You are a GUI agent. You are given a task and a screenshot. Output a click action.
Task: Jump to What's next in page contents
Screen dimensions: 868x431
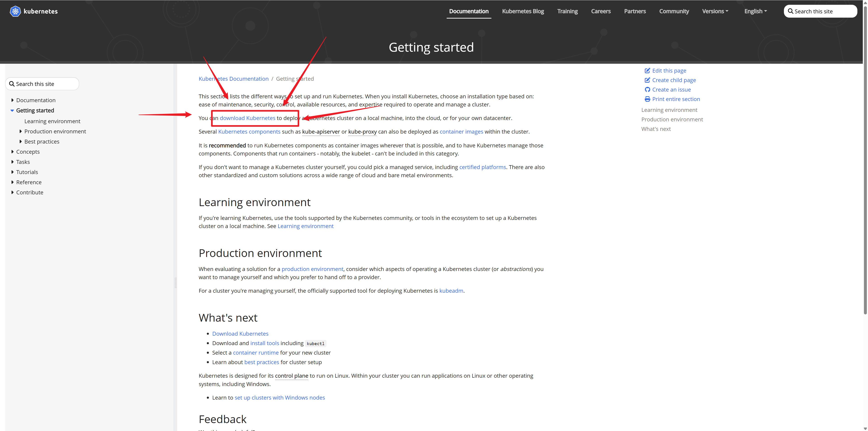coord(656,129)
